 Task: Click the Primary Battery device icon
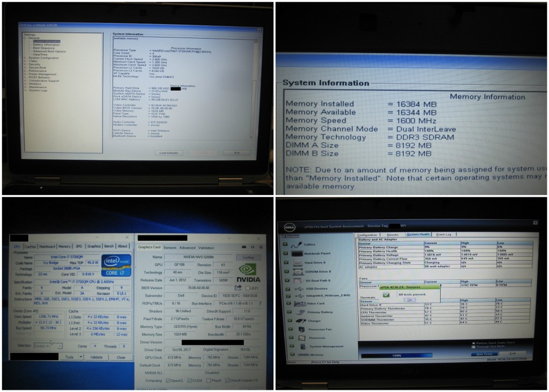click(x=301, y=312)
